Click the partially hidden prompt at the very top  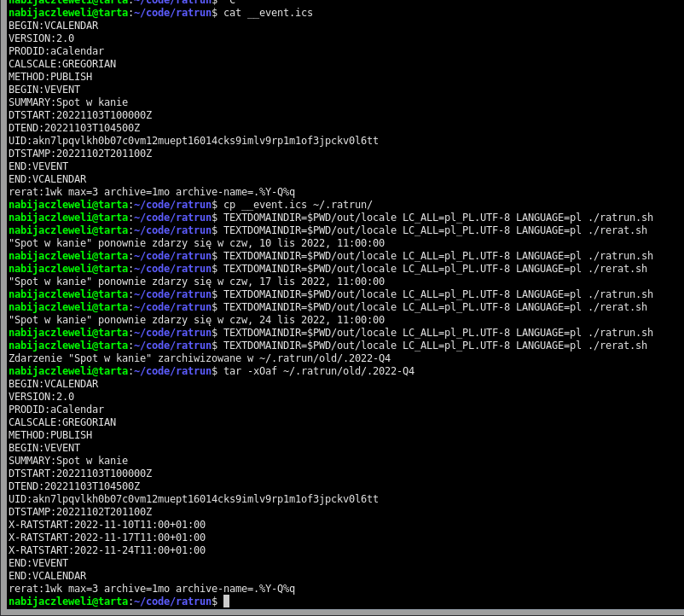pos(111,3)
